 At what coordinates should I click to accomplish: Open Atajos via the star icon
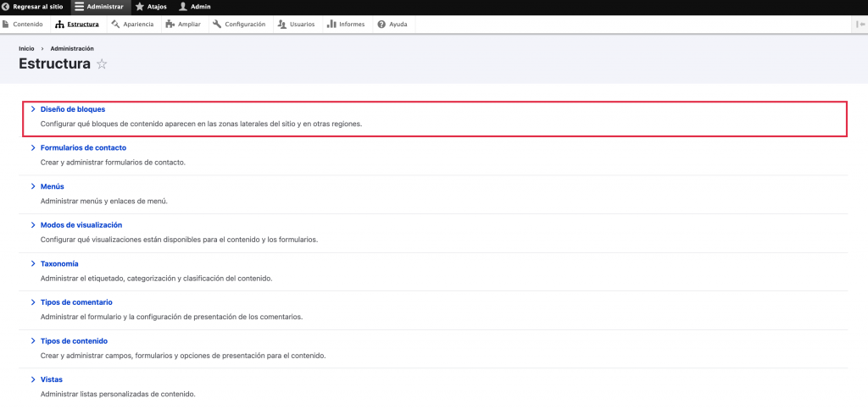click(x=140, y=7)
